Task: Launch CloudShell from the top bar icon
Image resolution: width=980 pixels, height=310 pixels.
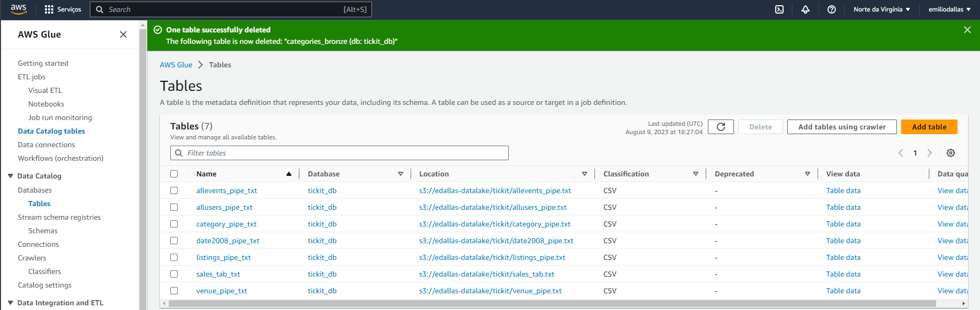Action: click(x=779, y=9)
